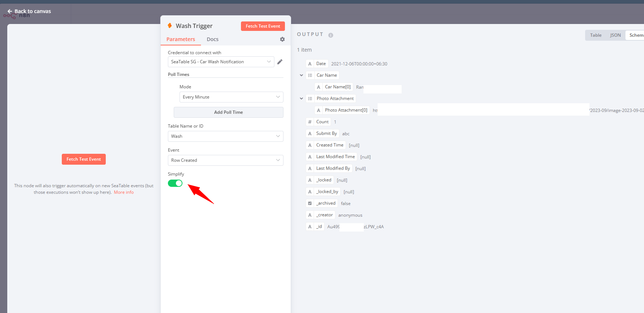Click the Date string type icon
This screenshot has height=313, width=644.
310,64
